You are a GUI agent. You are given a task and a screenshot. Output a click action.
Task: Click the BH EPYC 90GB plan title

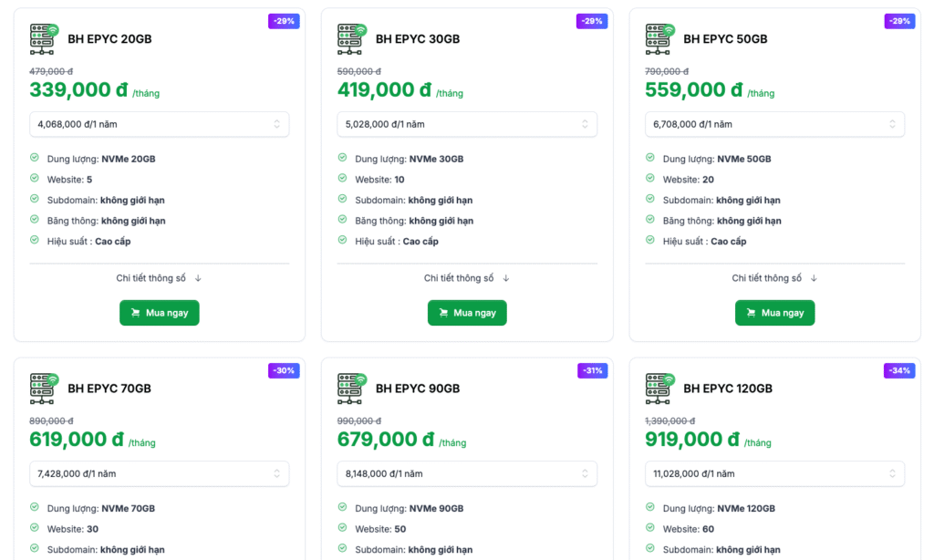click(418, 389)
